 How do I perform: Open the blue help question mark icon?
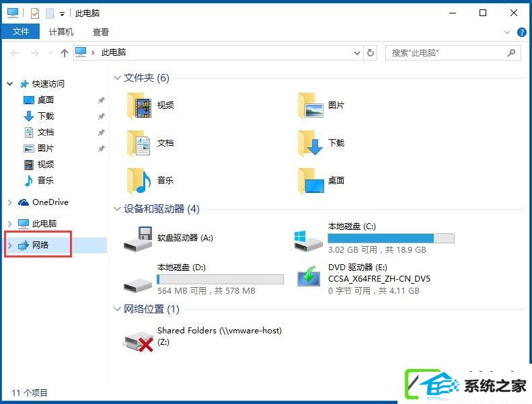tap(521, 32)
